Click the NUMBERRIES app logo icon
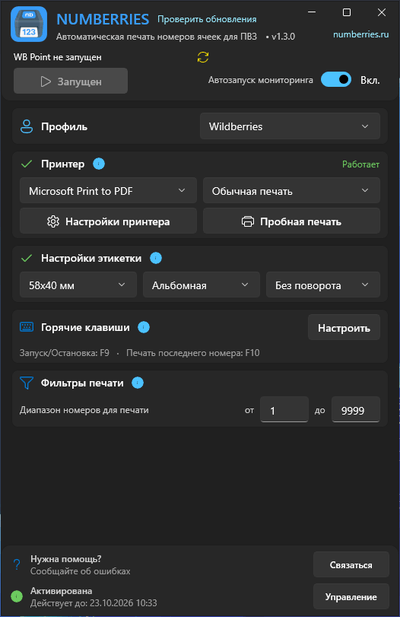 (x=29, y=24)
